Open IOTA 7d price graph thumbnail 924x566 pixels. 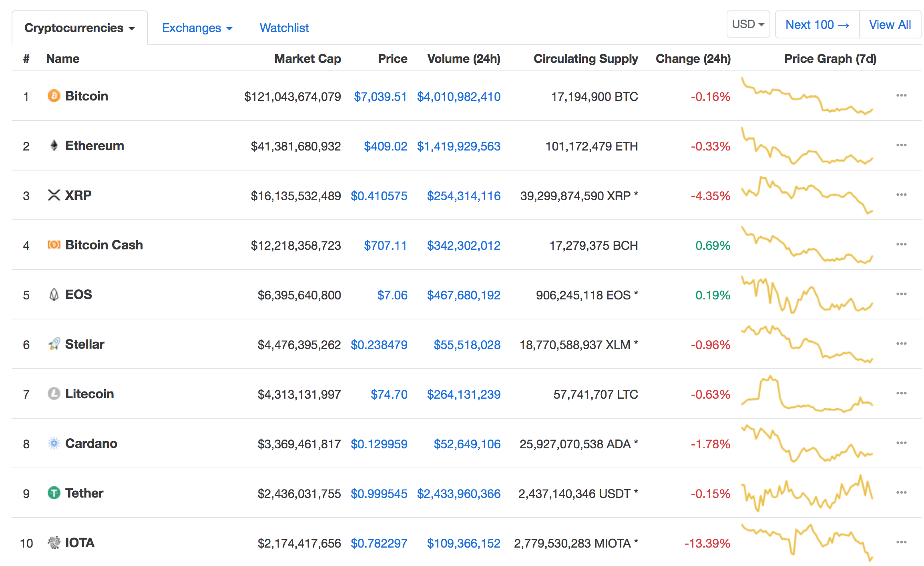click(x=807, y=543)
